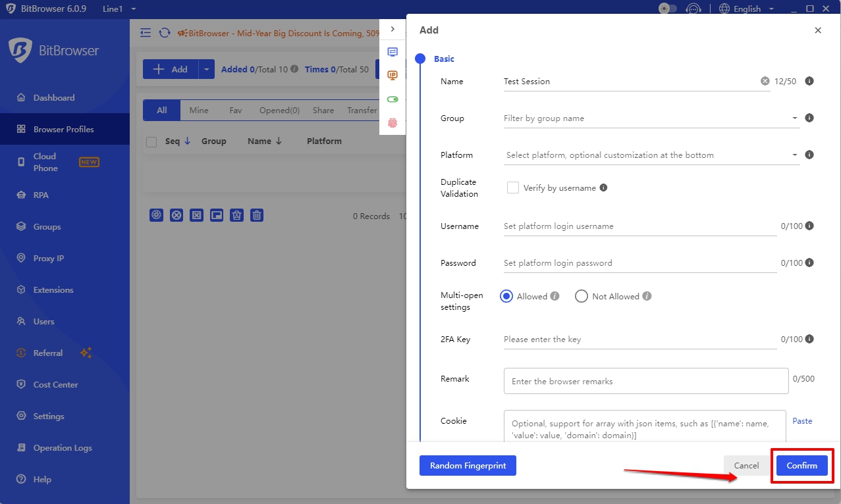Open Proxy IP in the sidebar
841x504 pixels.
[x=65, y=258]
